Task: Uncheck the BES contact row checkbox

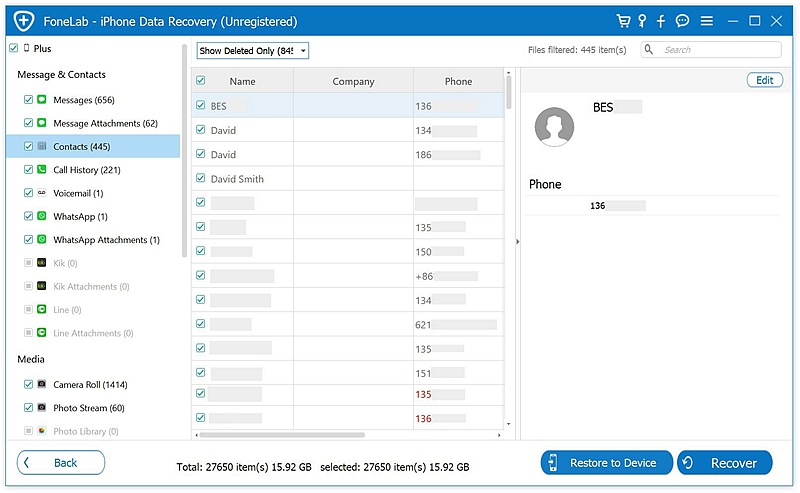Action: [201, 105]
